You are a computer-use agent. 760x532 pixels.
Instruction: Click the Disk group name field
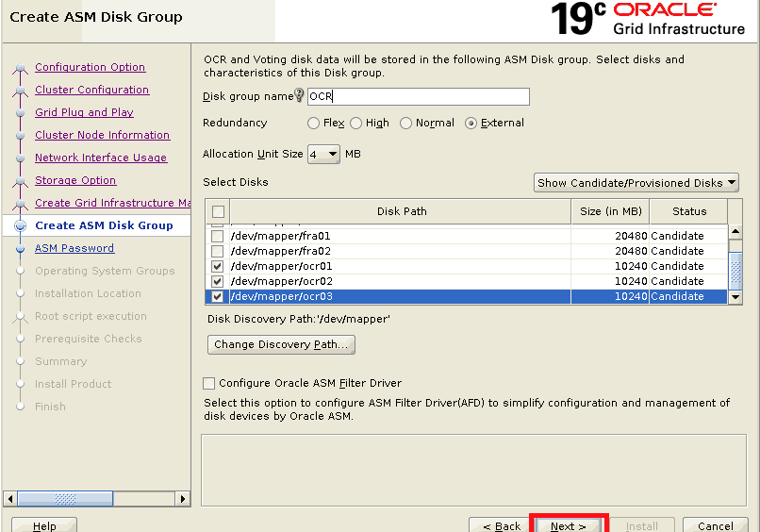pos(419,96)
